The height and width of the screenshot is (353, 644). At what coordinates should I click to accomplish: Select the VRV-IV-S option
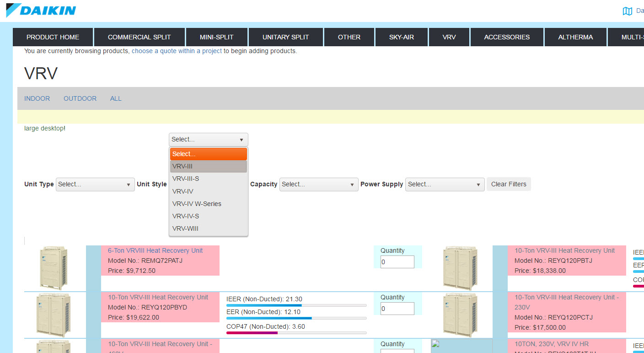[209, 216]
